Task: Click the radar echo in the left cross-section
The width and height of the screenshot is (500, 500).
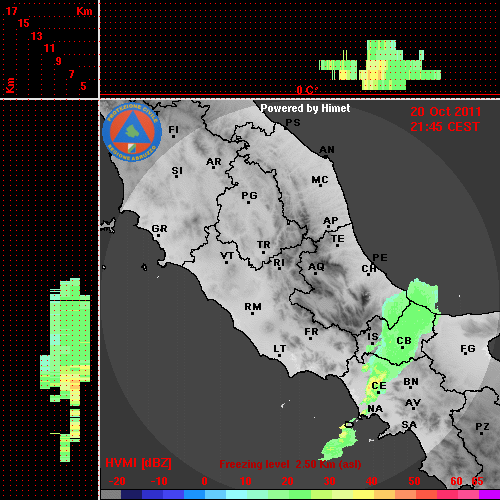Action: click(x=65, y=370)
